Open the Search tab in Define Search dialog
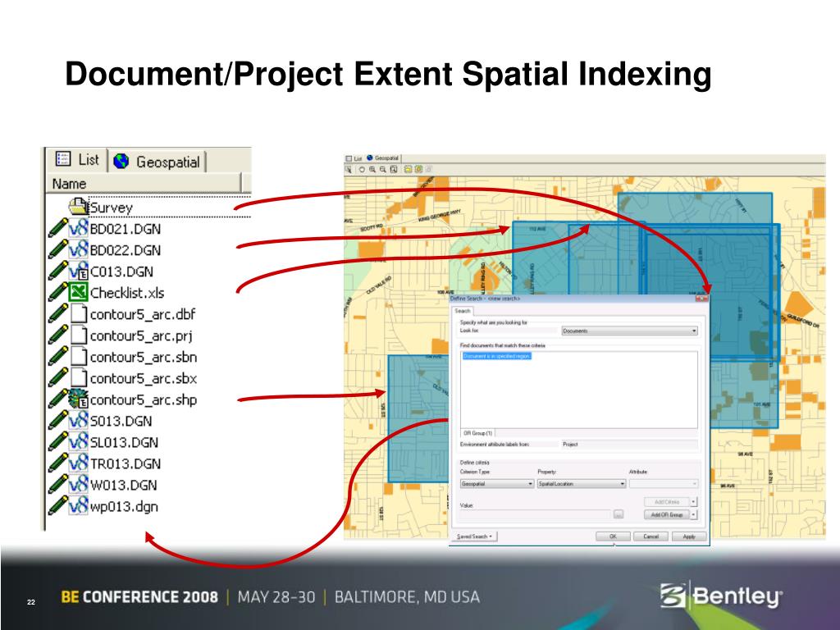This screenshot has height=630, width=840. [463, 311]
